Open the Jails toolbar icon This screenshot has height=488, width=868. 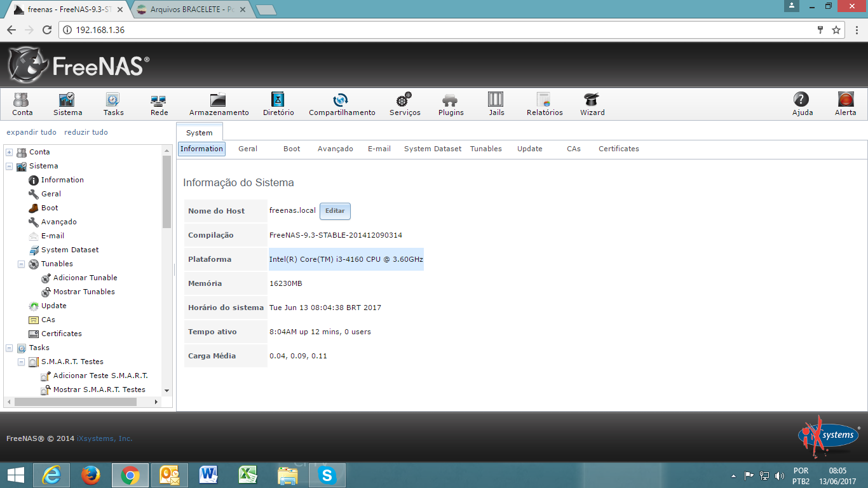(x=496, y=104)
